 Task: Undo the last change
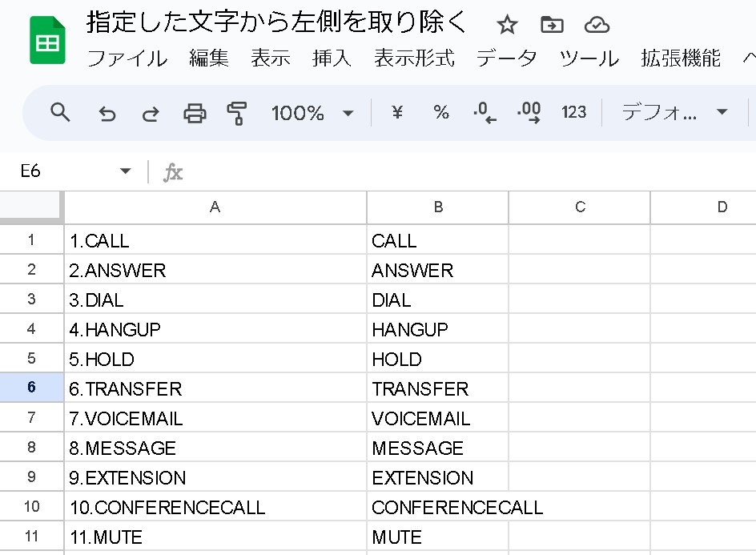coord(107,113)
